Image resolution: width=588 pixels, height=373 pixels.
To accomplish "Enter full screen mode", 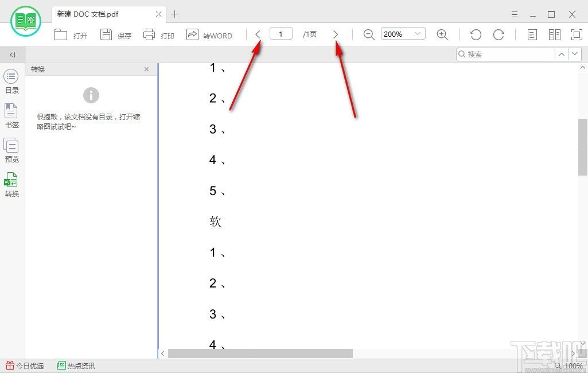I will [577, 34].
